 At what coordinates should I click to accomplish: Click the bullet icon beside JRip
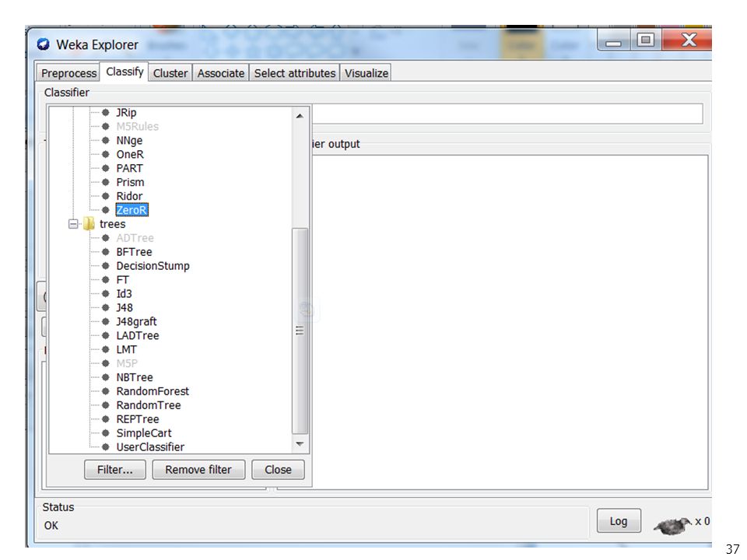click(x=106, y=112)
